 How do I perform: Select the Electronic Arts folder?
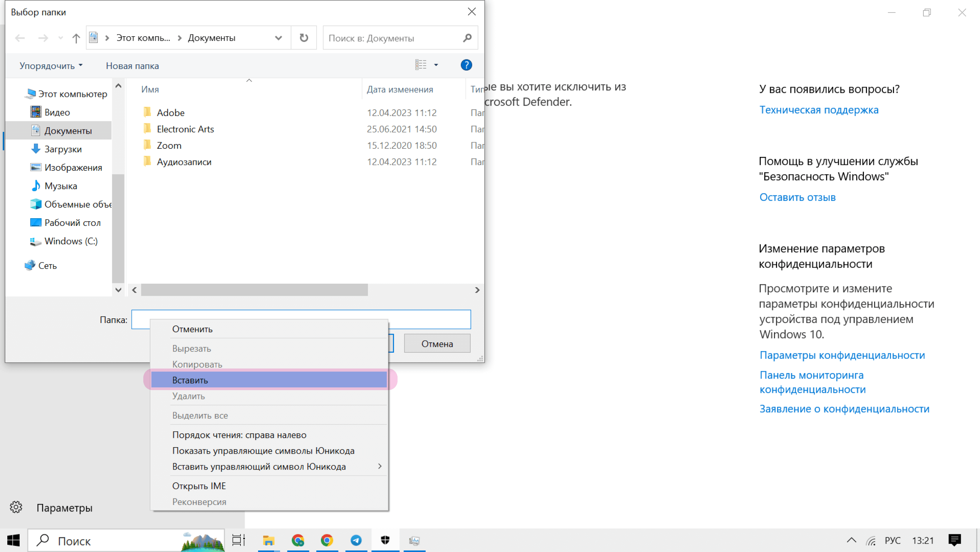tap(185, 129)
